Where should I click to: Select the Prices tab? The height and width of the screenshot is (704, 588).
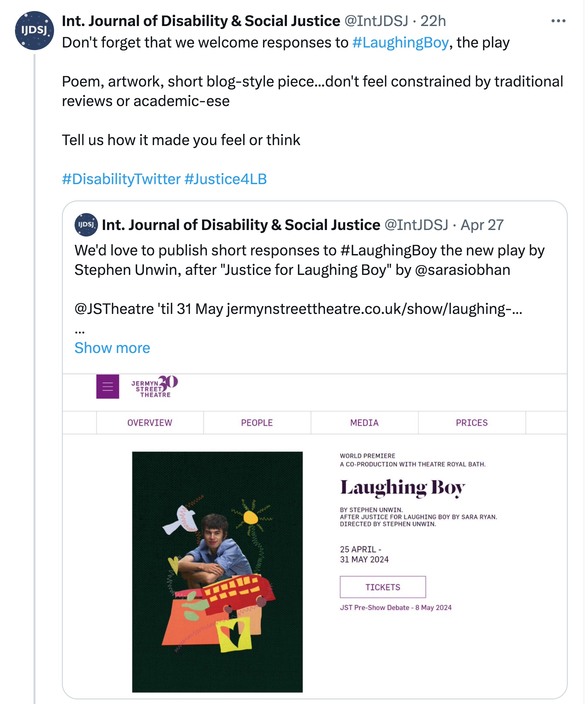point(472,423)
